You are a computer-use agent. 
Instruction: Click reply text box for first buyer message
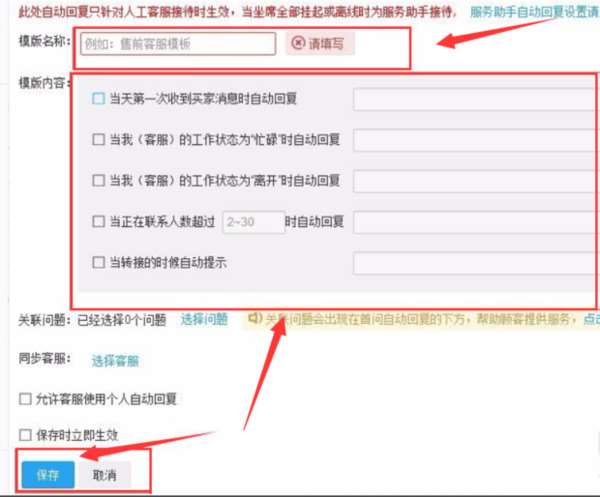point(474,99)
